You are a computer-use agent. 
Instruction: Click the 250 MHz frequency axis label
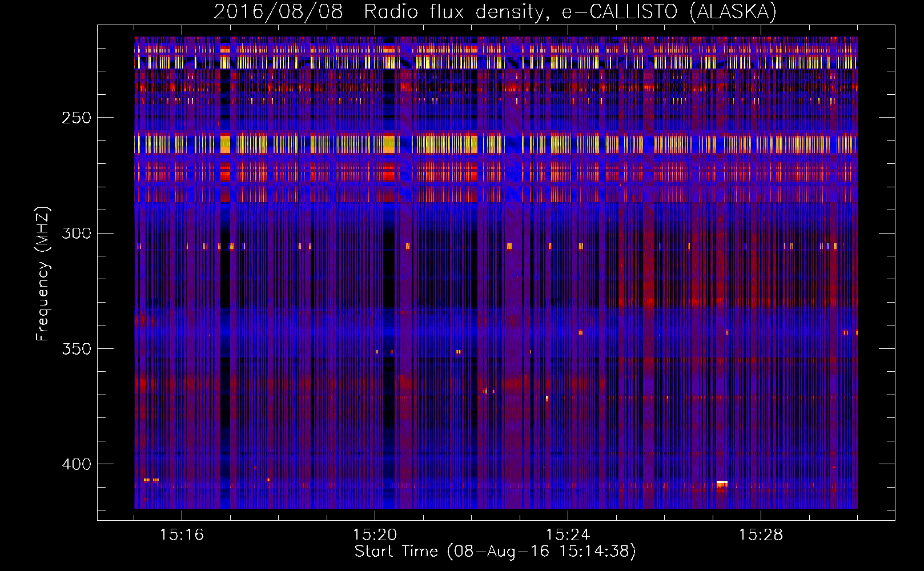77,118
